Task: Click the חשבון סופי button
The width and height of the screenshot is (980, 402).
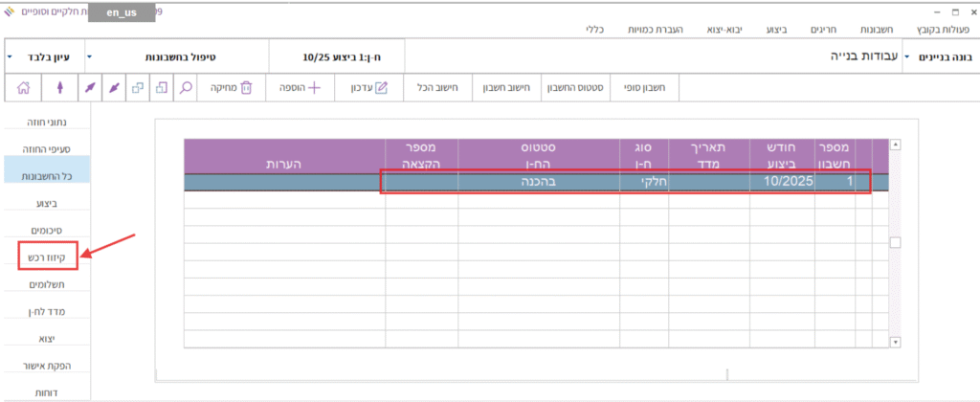Action: point(644,88)
